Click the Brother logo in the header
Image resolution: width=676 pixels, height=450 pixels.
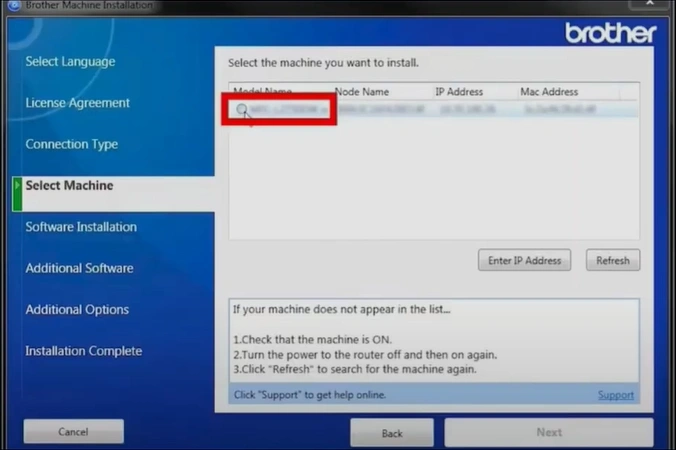(x=610, y=33)
